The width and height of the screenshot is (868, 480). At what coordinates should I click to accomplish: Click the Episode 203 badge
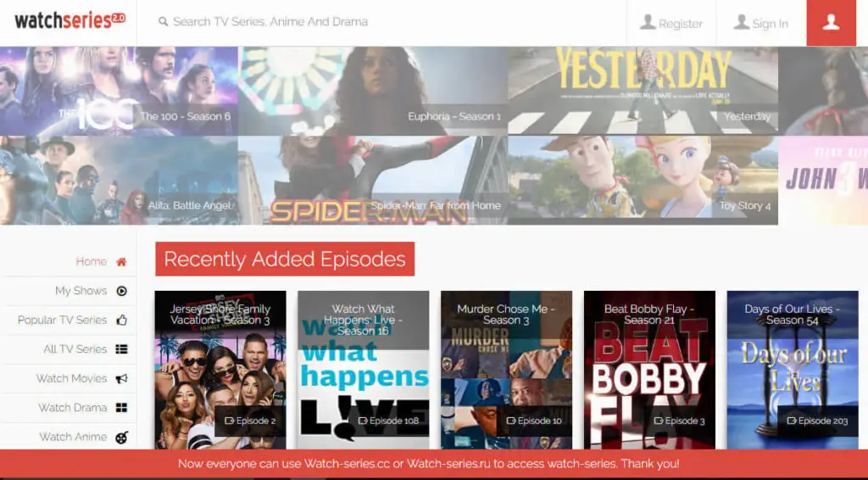pos(818,421)
